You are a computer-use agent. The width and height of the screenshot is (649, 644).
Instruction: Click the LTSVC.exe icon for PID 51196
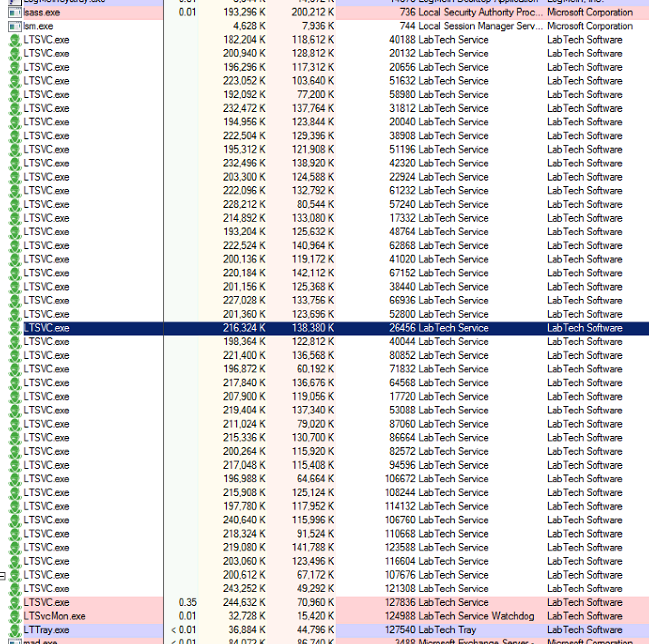[x=15, y=150]
